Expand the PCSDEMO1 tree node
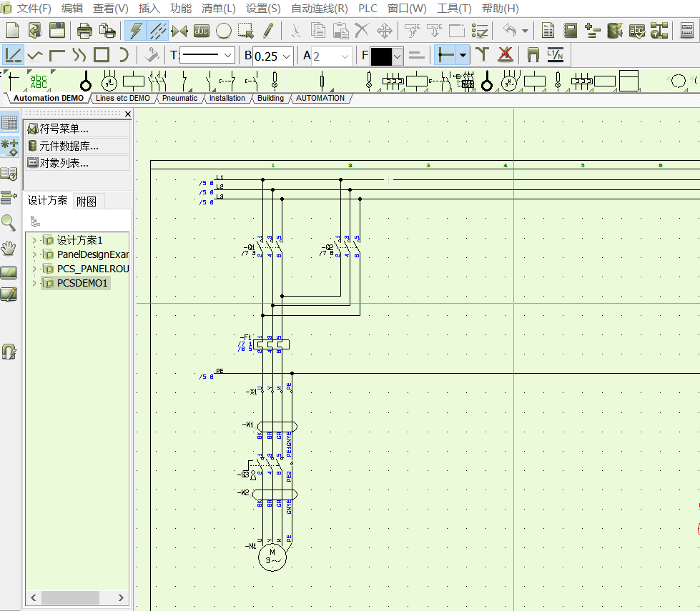 click(x=34, y=283)
